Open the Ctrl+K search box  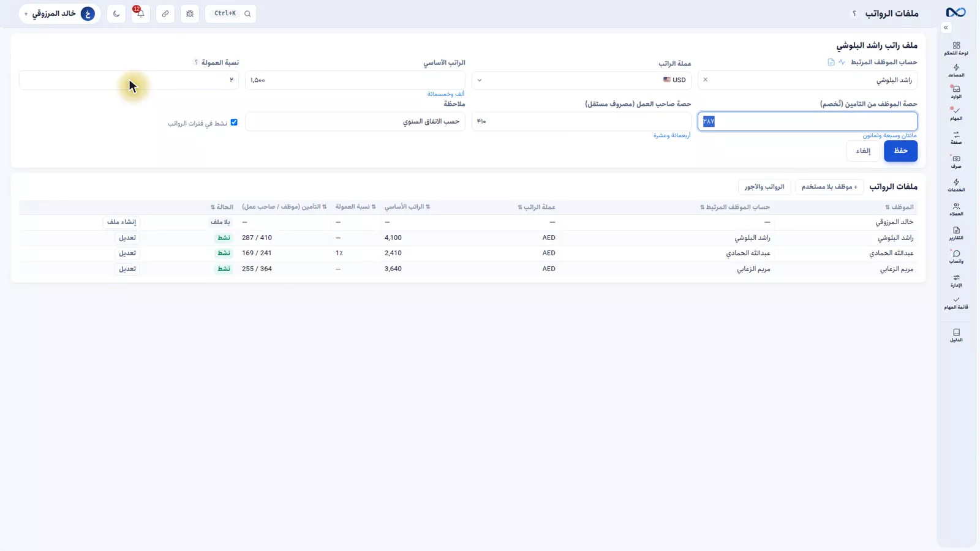coord(231,13)
